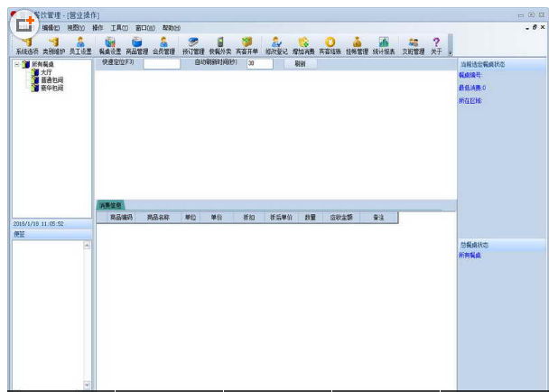Viewport: 558px width, 392px height.
Task: Select 普通包间 in the table tree
Action: (x=52, y=80)
